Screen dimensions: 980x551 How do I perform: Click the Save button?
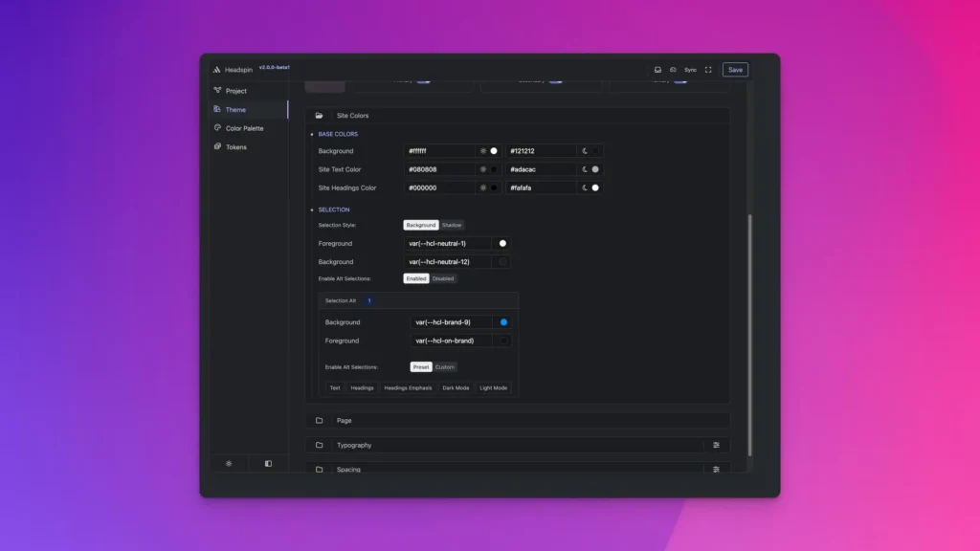(735, 69)
